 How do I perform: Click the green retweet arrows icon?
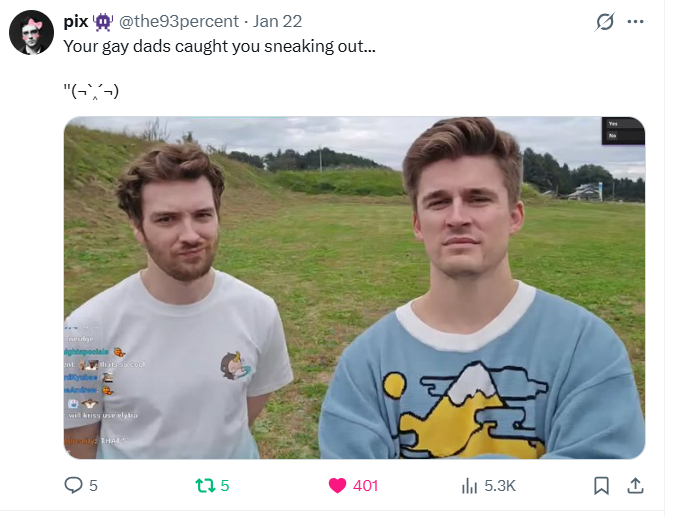pos(205,486)
